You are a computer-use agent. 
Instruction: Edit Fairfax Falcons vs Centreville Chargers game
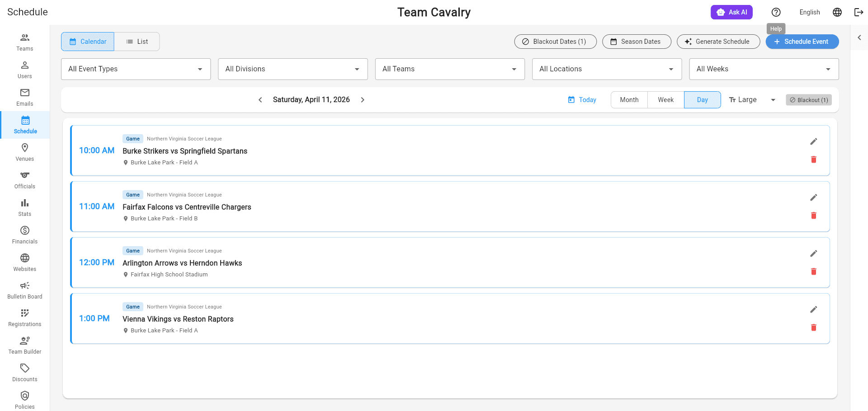click(x=813, y=197)
